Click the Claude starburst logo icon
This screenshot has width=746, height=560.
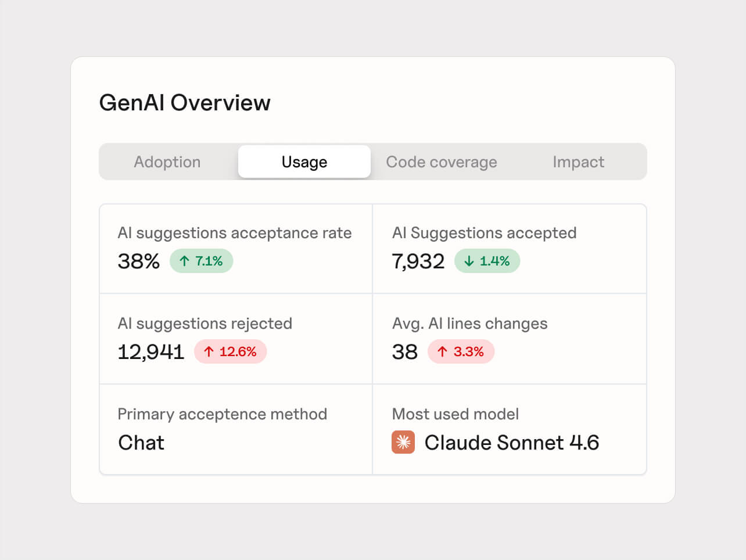coord(403,442)
